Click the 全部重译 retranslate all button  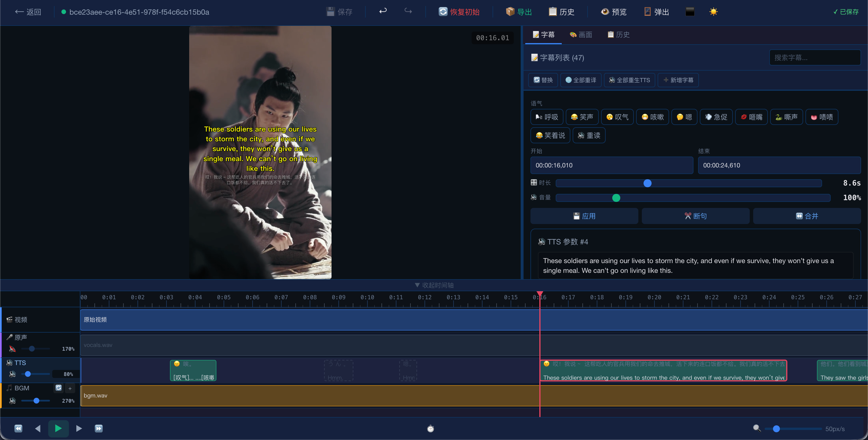581,80
